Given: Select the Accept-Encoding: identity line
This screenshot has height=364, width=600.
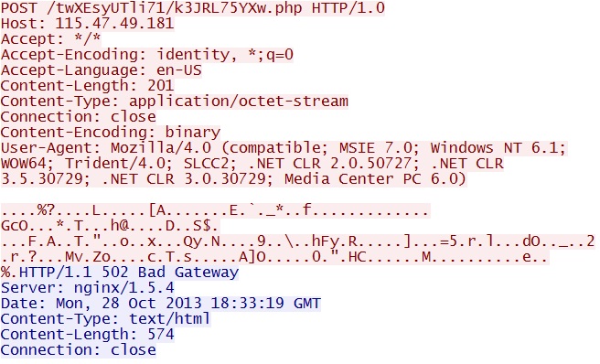Looking at the screenshot, I should click(x=147, y=55).
